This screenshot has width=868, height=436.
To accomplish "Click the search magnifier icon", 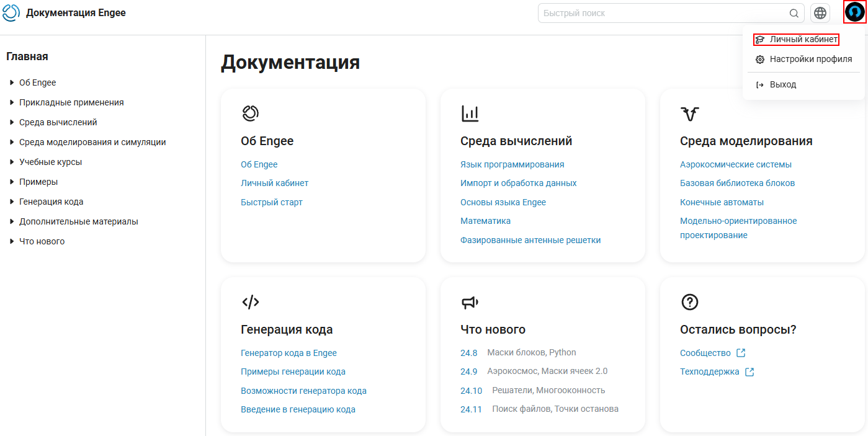I will click(x=794, y=13).
